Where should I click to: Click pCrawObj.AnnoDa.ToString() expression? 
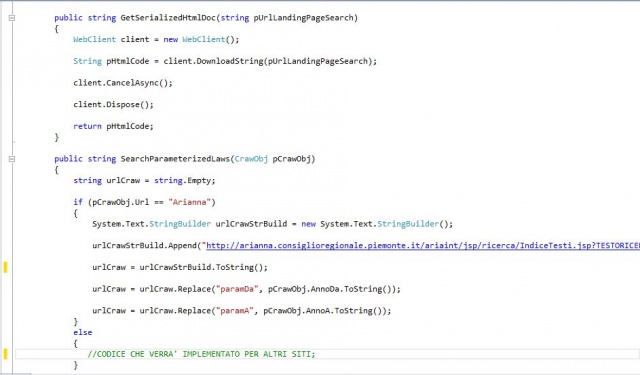click(331, 289)
